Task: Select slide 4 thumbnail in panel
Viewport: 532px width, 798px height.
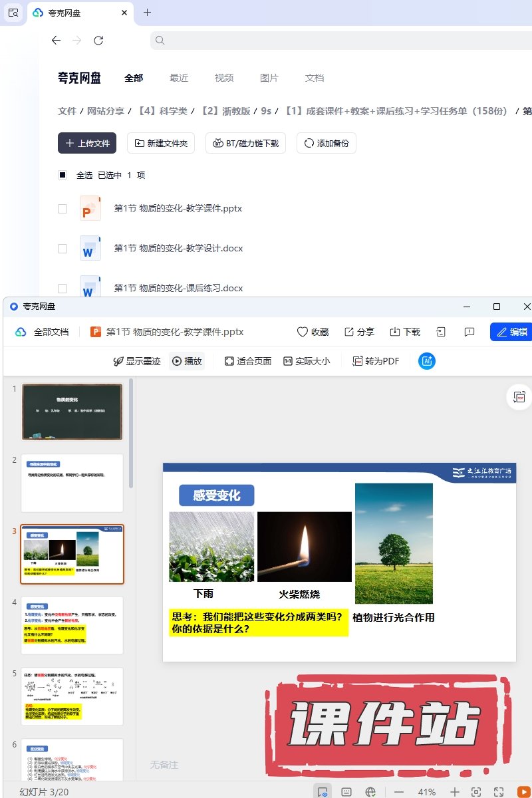Action: 72,625
